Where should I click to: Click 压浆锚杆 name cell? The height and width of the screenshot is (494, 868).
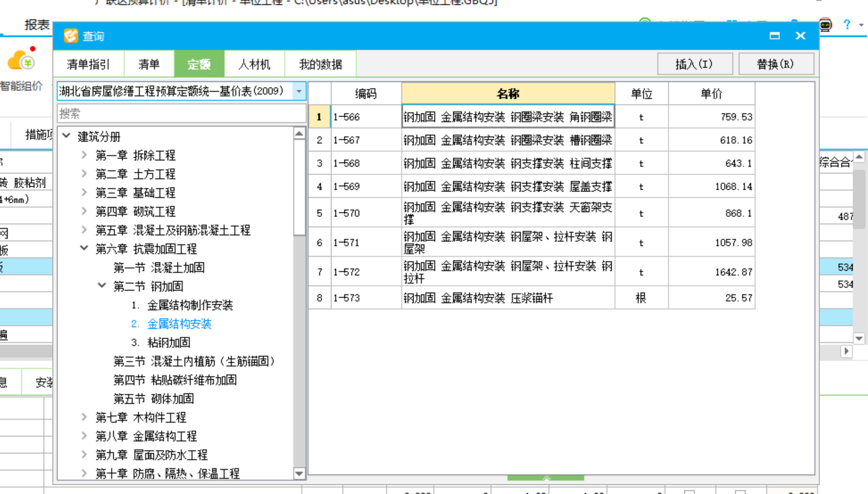click(x=508, y=298)
